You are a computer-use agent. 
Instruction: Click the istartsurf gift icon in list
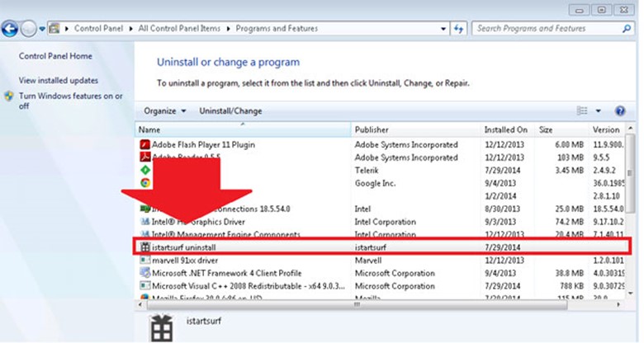(x=145, y=247)
